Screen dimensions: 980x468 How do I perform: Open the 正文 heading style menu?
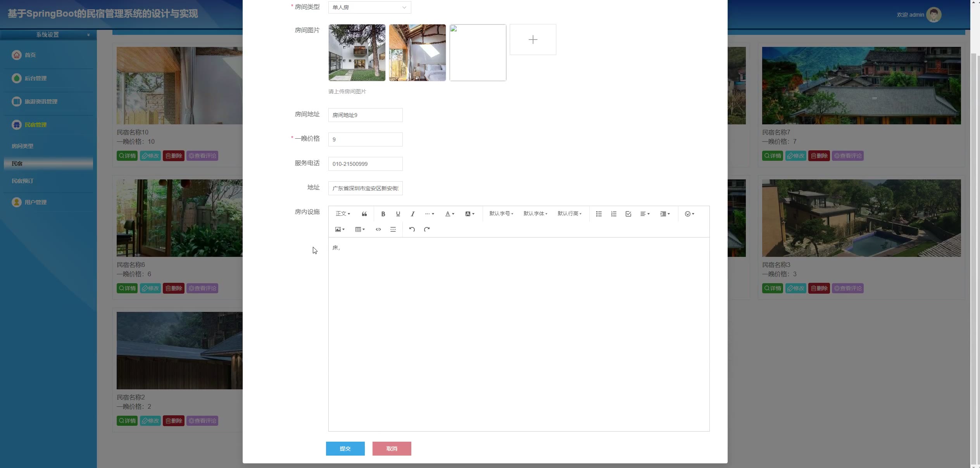pyautogui.click(x=343, y=214)
